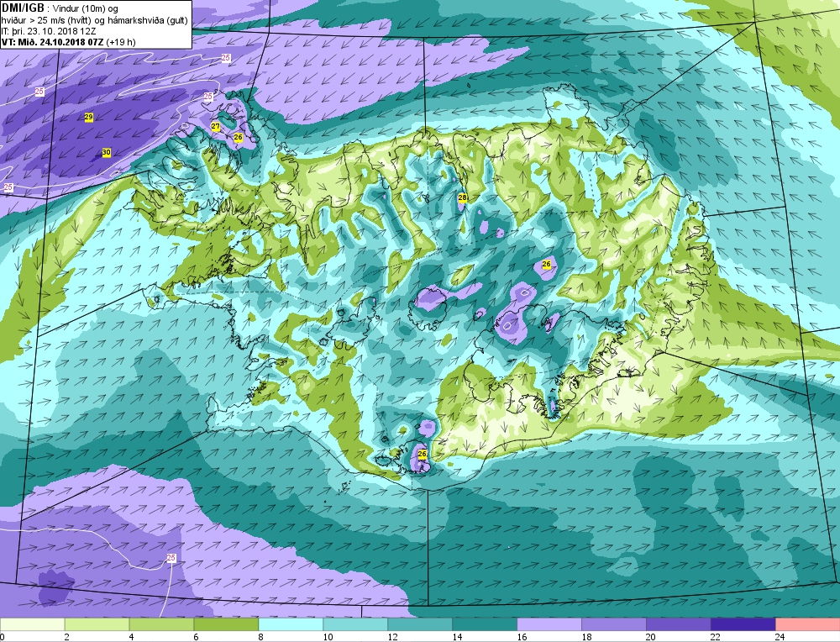Viewport: 840px width, 642px height.
Task: Click the olive green 6–8 m/s legend swatch
Action: click(x=226, y=624)
